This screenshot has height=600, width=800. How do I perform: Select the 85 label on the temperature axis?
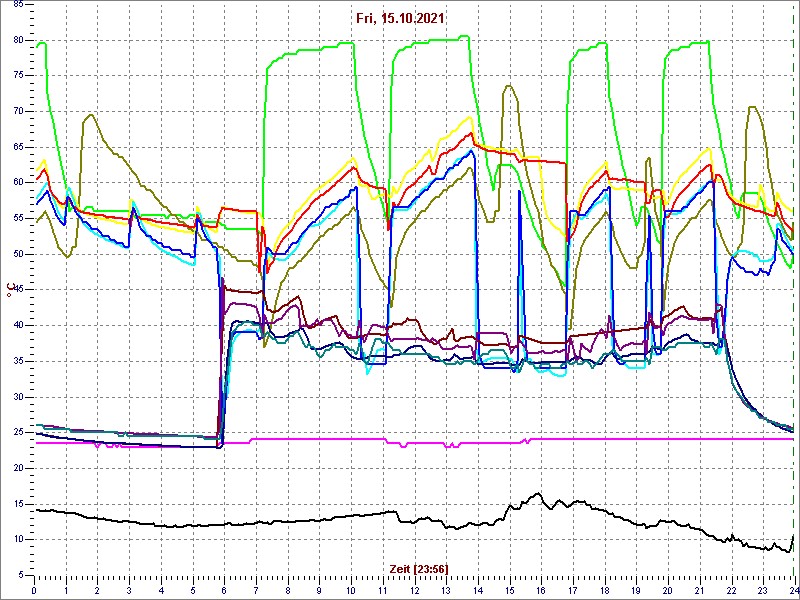pyautogui.click(x=16, y=5)
